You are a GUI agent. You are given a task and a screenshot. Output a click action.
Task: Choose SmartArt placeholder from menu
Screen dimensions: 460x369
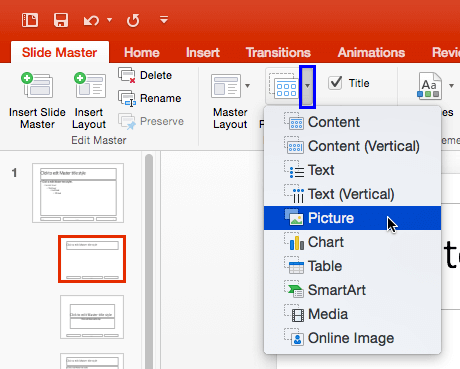352,290
